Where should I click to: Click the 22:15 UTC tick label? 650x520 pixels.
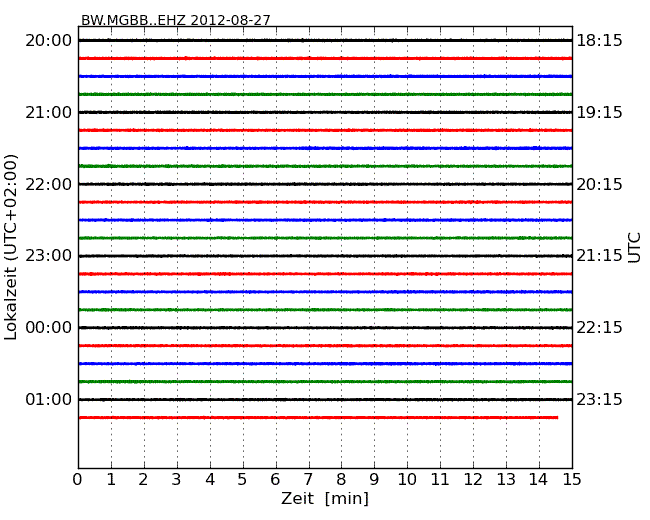(599, 328)
